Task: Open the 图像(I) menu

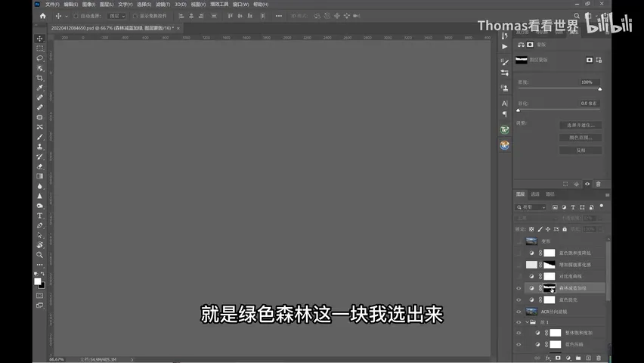Action: [88, 5]
